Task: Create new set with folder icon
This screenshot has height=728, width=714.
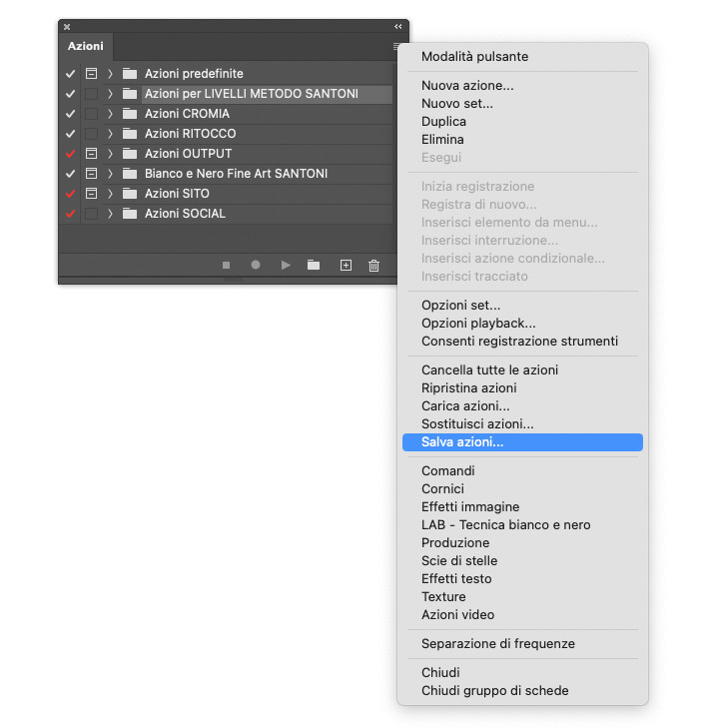Action: tap(314, 266)
